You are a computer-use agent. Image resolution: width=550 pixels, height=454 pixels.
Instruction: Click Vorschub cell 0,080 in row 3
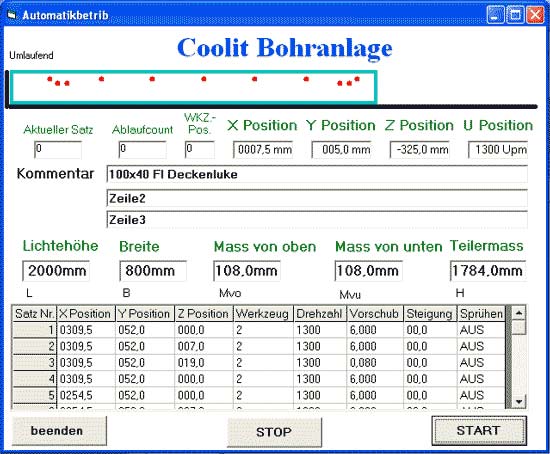[x=375, y=362]
